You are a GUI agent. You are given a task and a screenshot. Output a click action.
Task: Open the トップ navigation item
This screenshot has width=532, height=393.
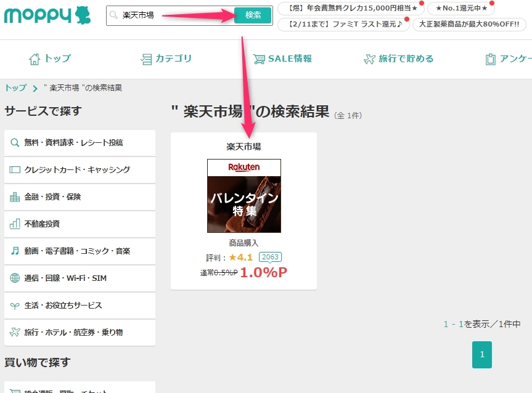(50, 59)
